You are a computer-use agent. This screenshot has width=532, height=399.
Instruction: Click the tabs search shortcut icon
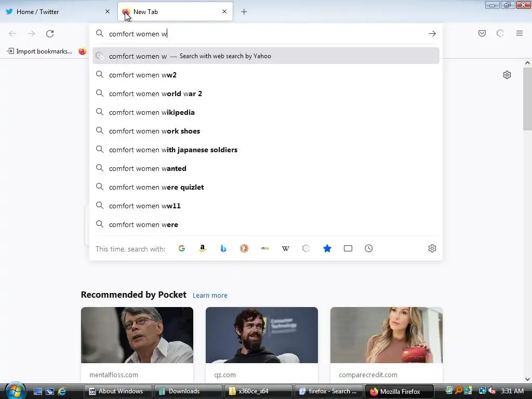(348, 249)
